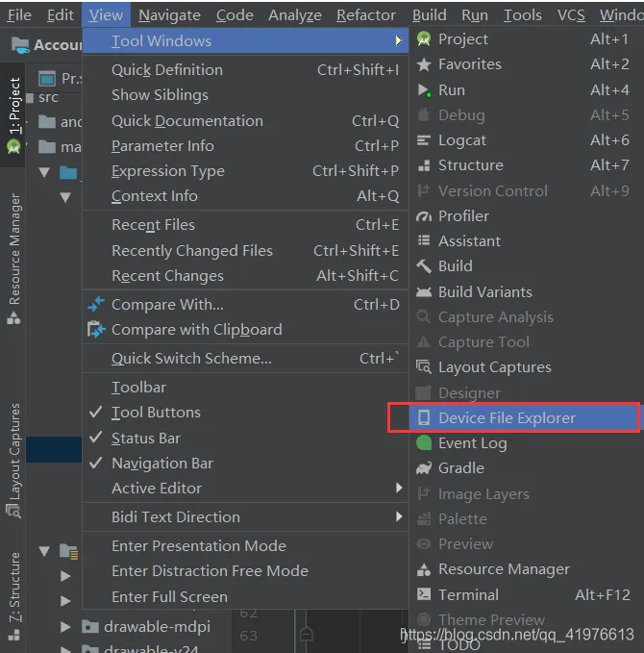Choose Enter Presentation Mode
The width and height of the screenshot is (644, 653).
click(x=198, y=546)
